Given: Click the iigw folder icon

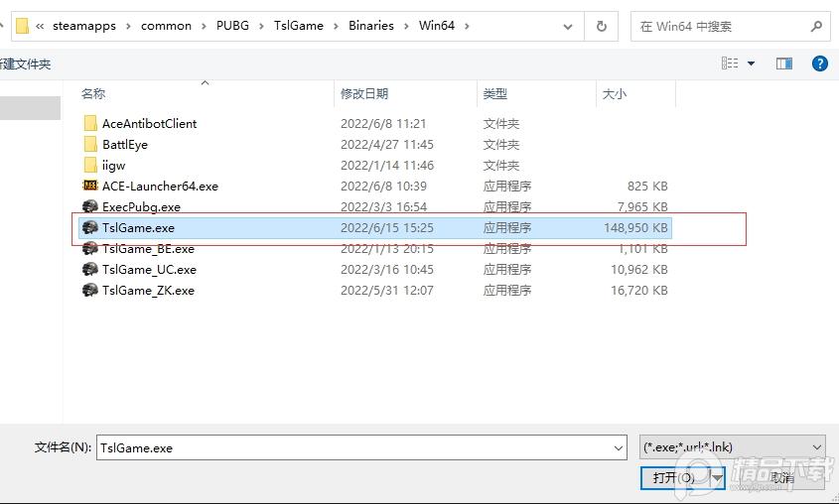Looking at the screenshot, I should [x=90, y=165].
